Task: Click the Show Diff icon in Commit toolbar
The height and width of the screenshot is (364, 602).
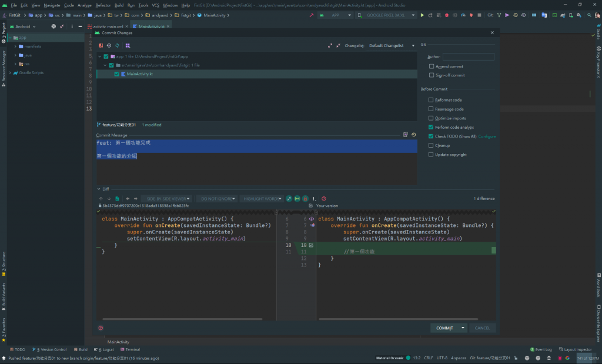Action: click(x=101, y=45)
